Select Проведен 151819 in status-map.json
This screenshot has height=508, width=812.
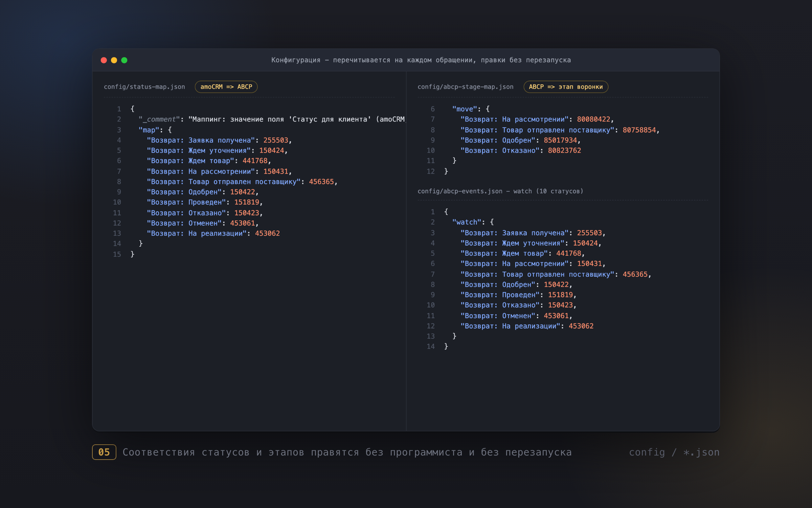pos(204,202)
